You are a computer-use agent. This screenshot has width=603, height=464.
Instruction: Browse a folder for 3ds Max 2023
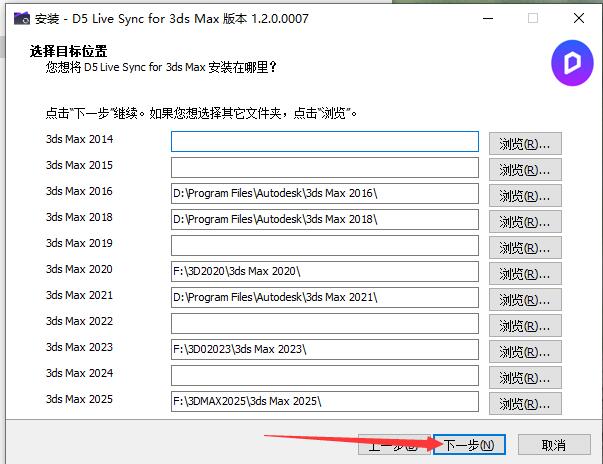coord(525,352)
